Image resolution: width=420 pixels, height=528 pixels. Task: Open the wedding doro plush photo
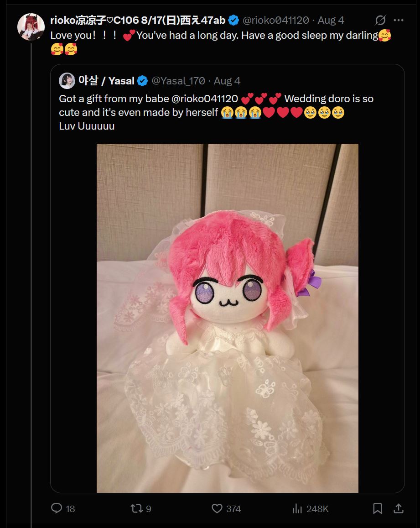[x=228, y=318]
